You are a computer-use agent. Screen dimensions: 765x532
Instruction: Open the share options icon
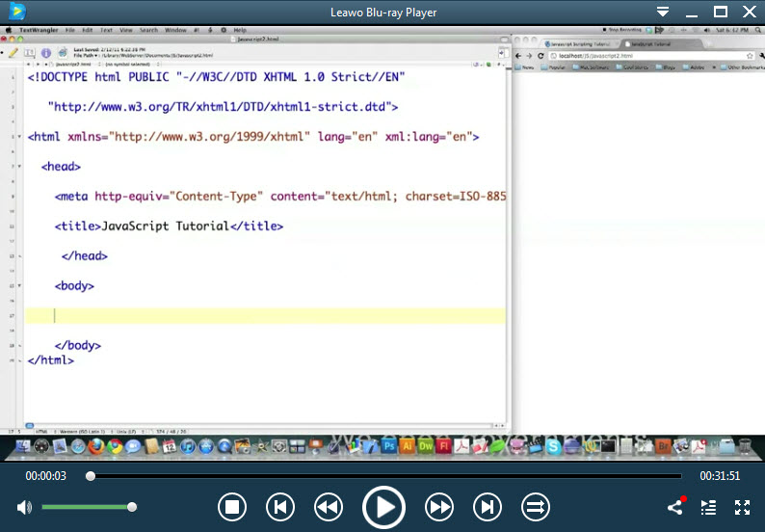[675, 507]
